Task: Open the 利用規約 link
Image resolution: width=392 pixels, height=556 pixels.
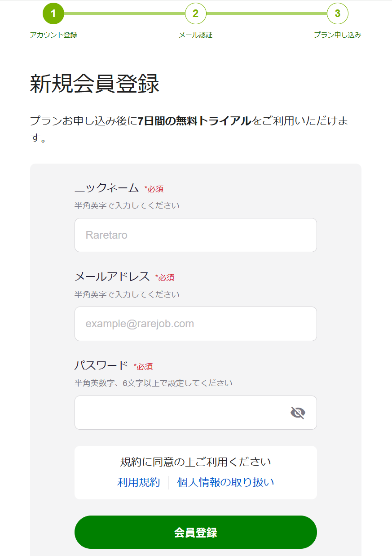Action: [138, 482]
